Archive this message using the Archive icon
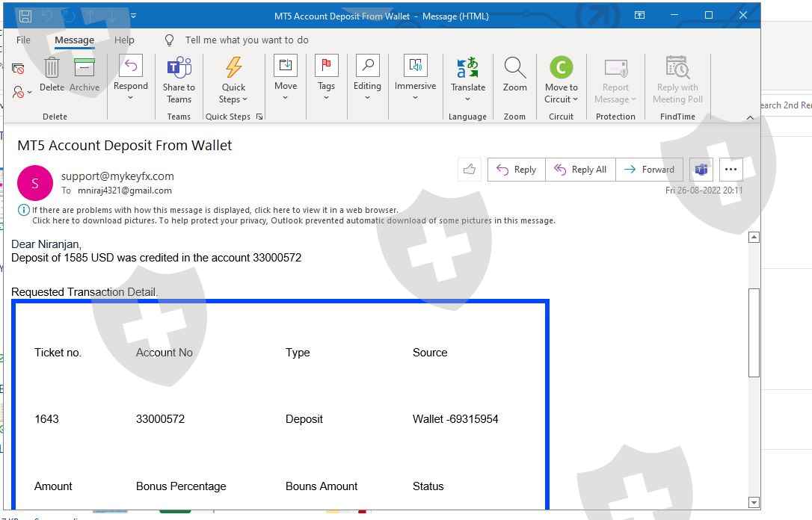 84,69
